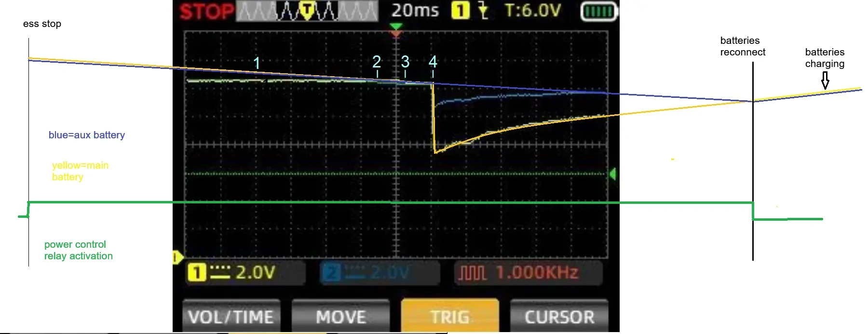Screen dimensions: 868x334
Task: Click the VOL/TIME button
Action: point(231,316)
